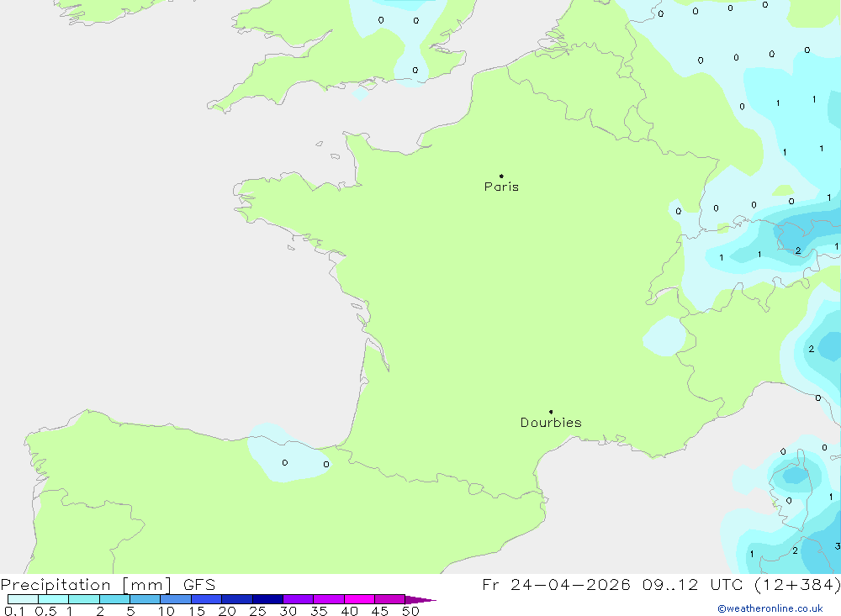Image resolution: width=841 pixels, height=616 pixels.
Task: Click the legend value label '25'
Action: pos(257,611)
